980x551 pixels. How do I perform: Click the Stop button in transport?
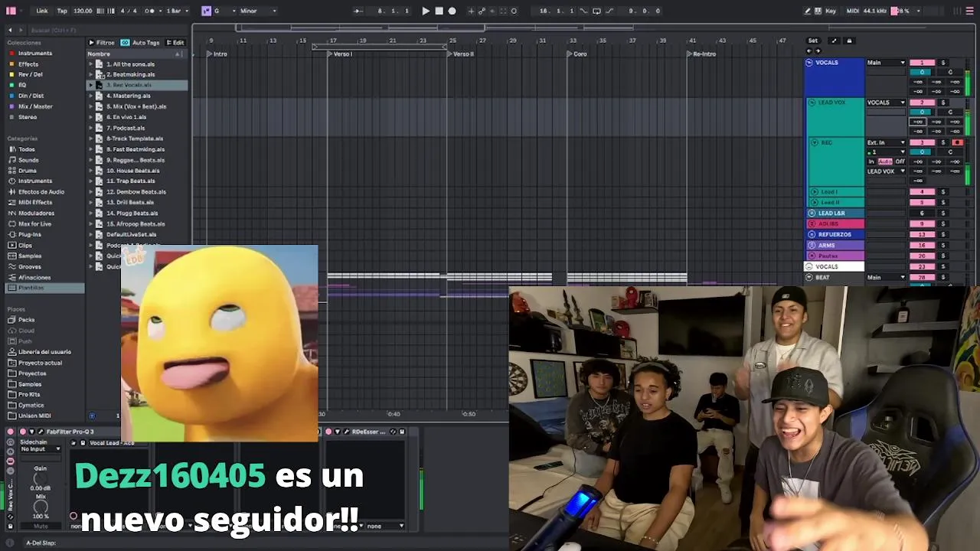439,11
